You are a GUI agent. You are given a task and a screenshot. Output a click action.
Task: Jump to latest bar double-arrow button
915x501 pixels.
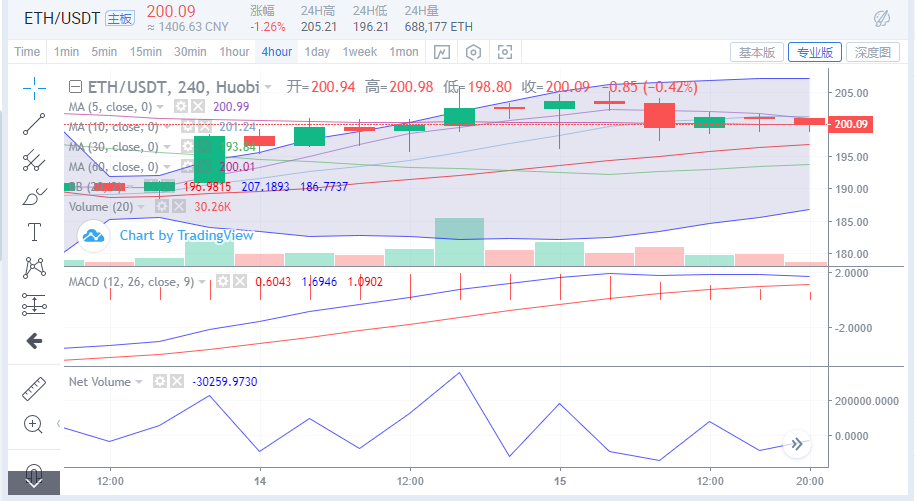point(797,444)
